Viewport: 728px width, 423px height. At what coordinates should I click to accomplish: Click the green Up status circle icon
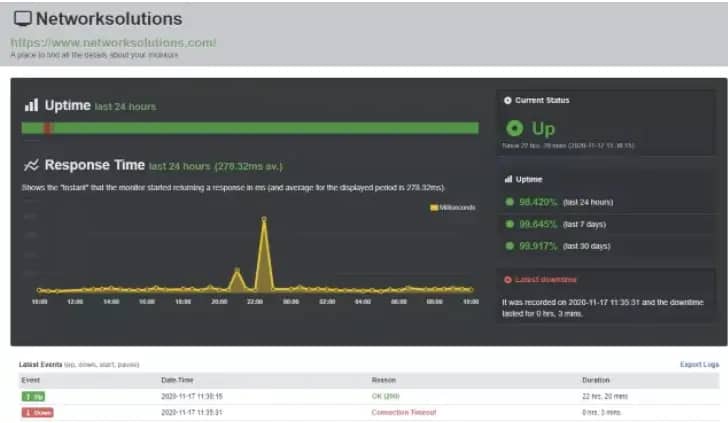pos(514,128)
